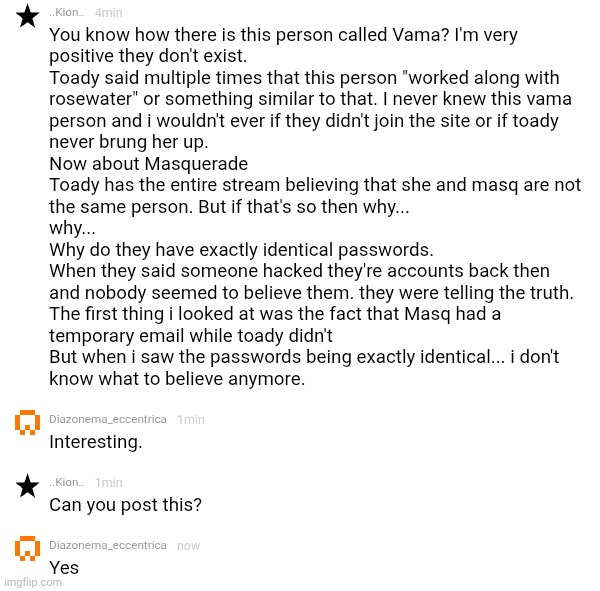Click the "1min" timestamp beside Diazonema_eccentrica
The height and width of the screenshot is (591, 600).
click(x=190, y=420)
